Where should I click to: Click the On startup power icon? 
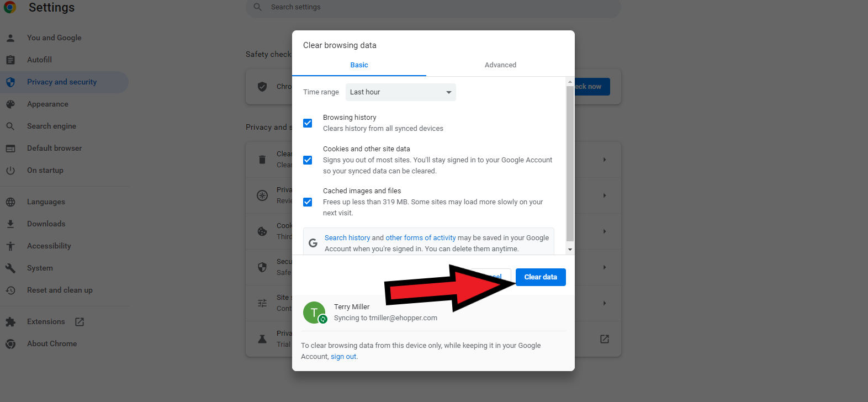(10, 170)
